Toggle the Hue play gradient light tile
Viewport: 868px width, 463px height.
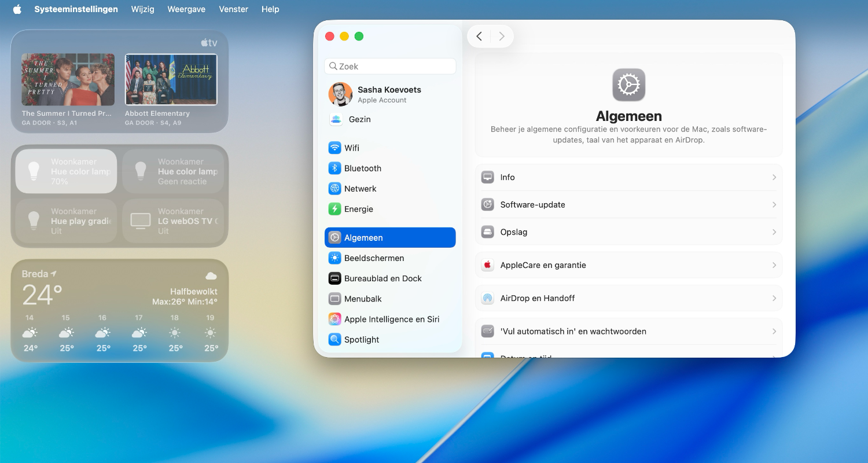[x=66, y=221]
